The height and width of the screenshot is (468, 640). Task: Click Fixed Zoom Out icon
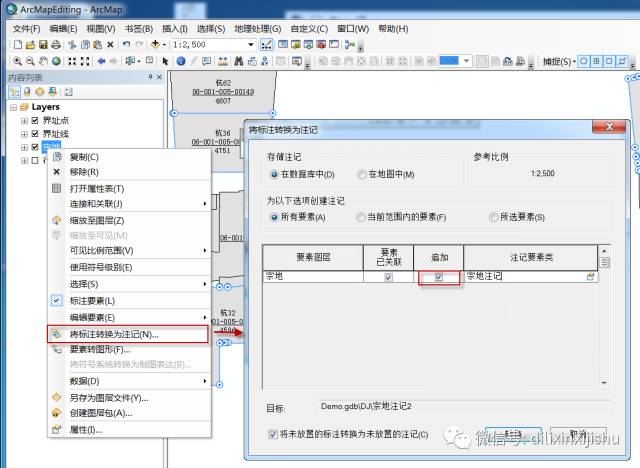click(x=85, y=61)
